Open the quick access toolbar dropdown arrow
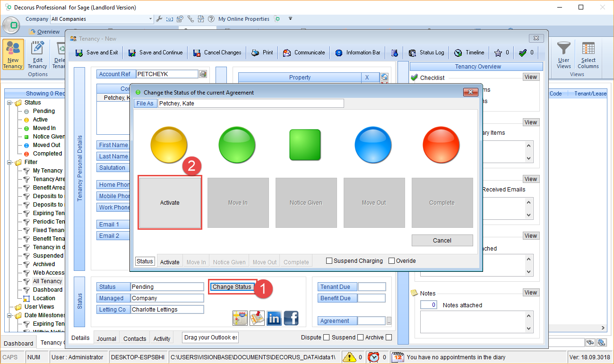 pos(290,19)
